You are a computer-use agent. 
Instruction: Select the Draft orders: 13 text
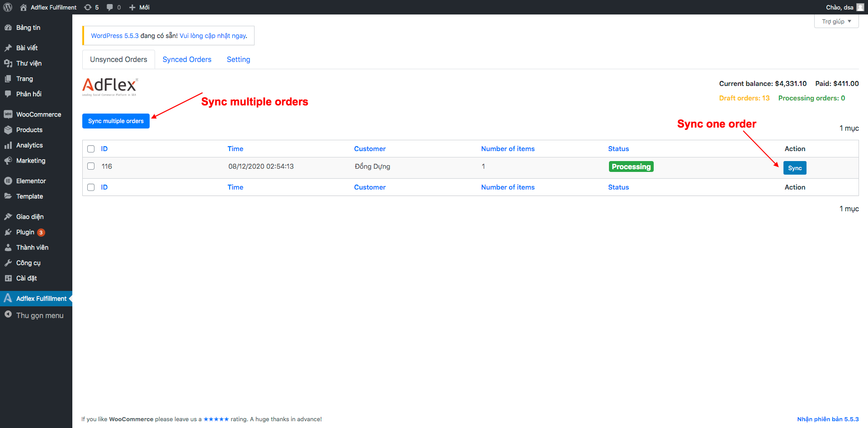[744, 98]
